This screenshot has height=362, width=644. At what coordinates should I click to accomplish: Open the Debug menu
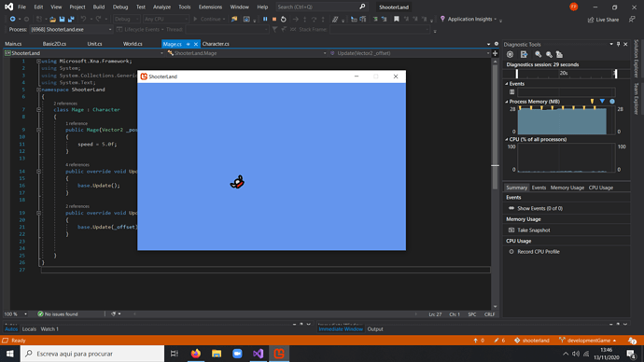[120, 7]
